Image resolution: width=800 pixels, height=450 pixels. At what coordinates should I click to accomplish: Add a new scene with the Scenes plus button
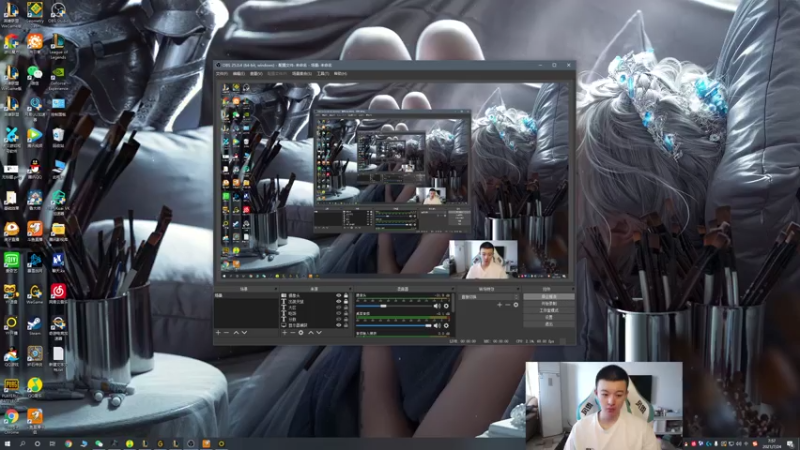(218, 333)
